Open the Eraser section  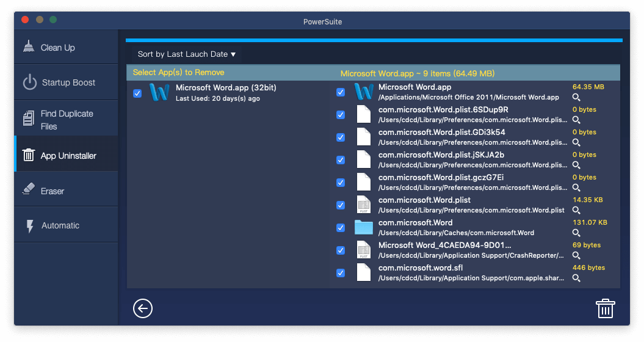66,191
